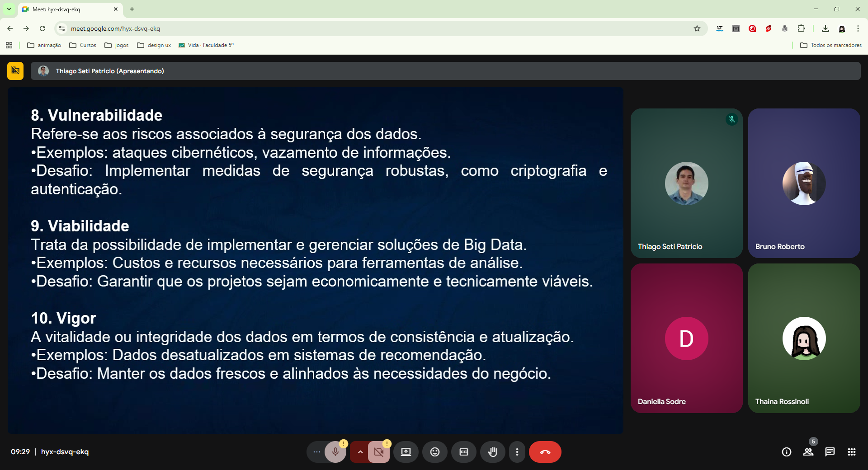Restore down the Chrome window
The image size is (868, 470).
[x=837, y=9]
